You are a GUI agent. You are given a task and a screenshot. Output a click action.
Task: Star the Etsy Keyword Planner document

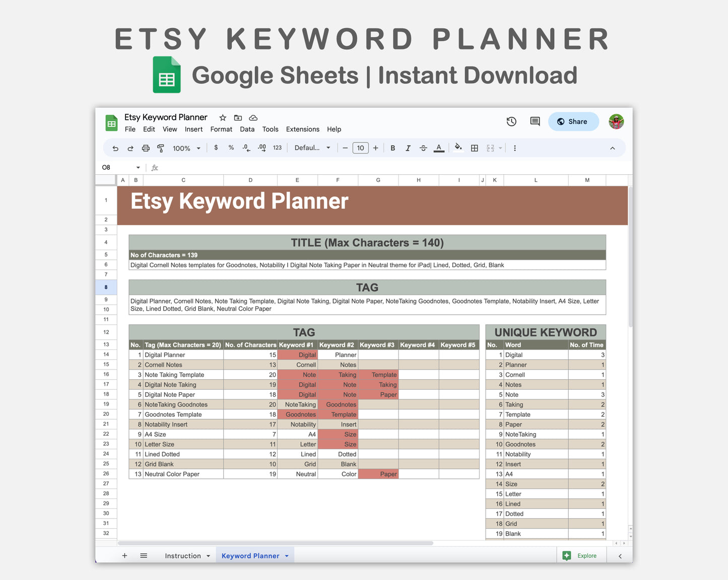222,117
